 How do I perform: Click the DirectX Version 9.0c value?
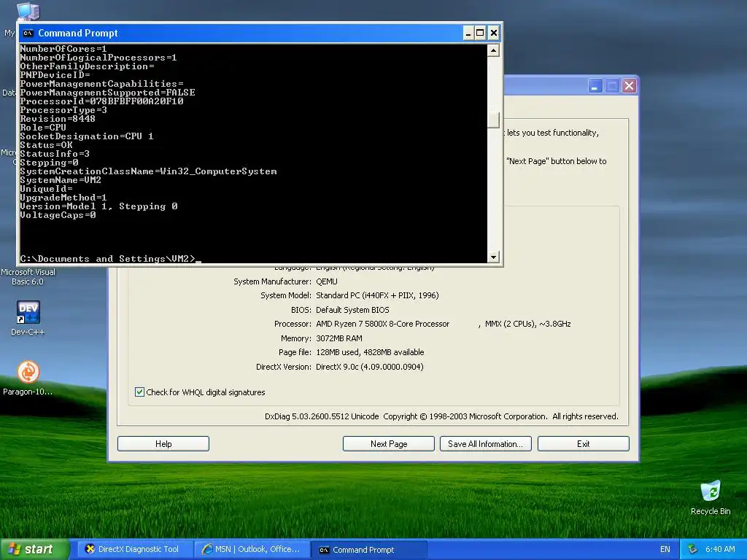(x=369, y=367)
